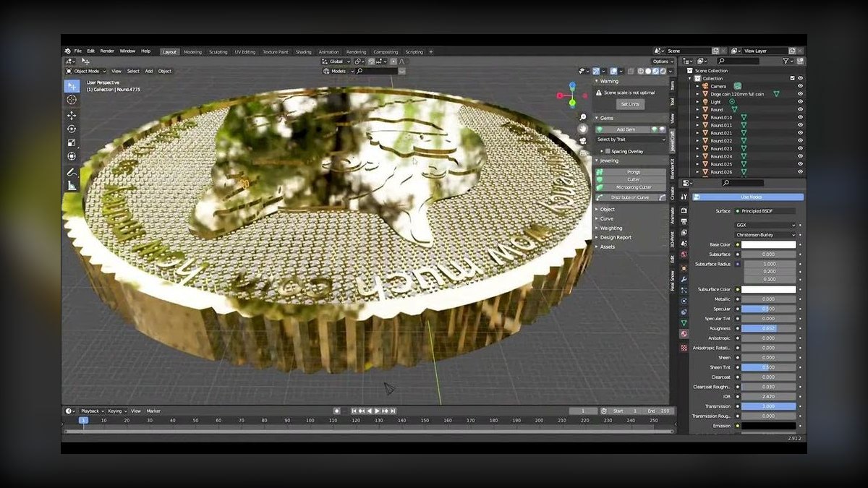Click the play animation button in timeline
The image size is (868, 488).
[x=378, y=411]
